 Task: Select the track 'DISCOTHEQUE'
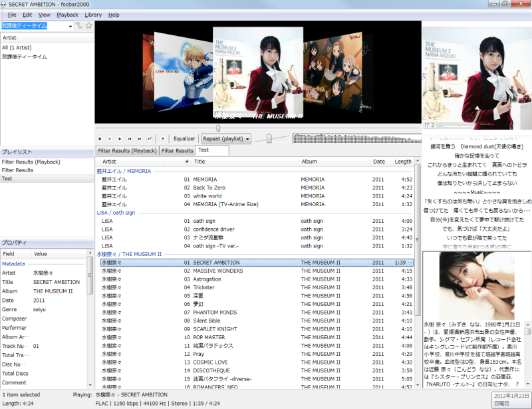point(257,370)
